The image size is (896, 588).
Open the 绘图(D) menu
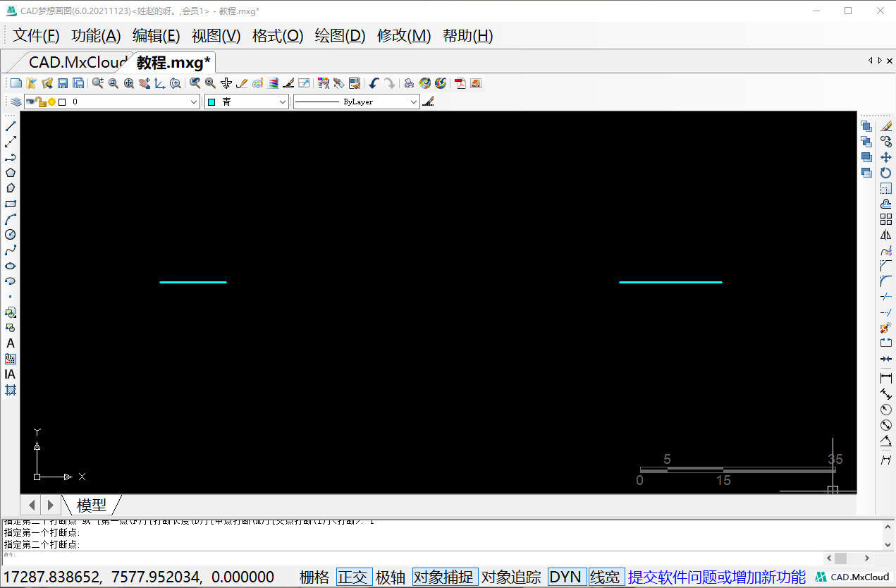(x=340, y=36)
